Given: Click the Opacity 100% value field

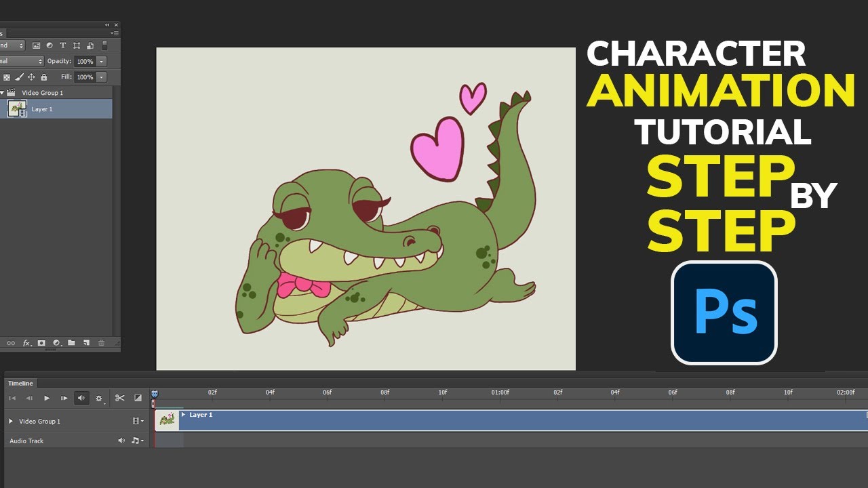Looking at the screenshot, I should tap(85, 61).
